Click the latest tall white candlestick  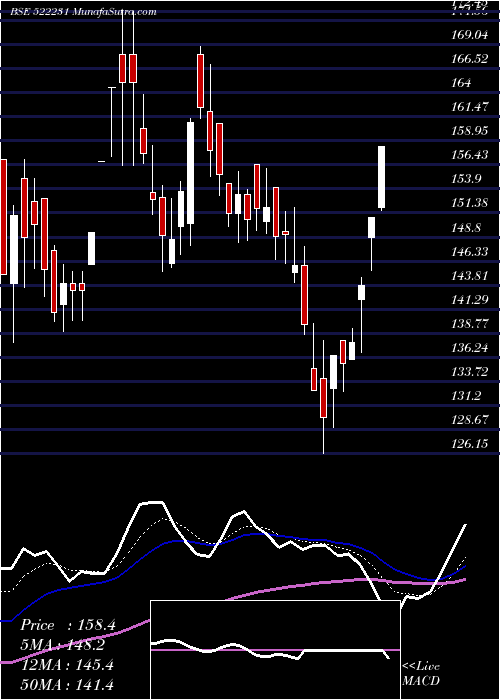(x=381, y=177)
